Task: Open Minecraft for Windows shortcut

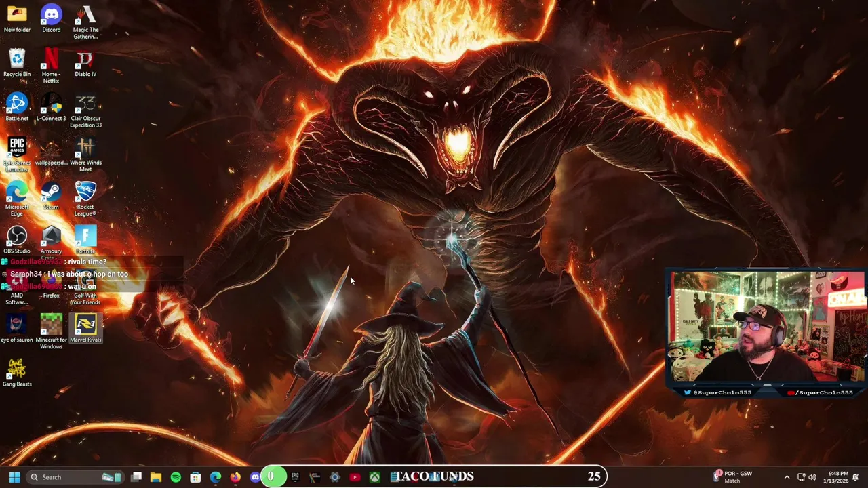Action: [x=51, y=332]
